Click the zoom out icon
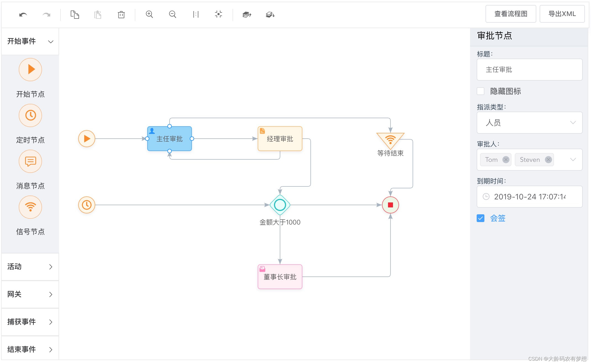This screenshot has width=591, height=364. point(172,14)
